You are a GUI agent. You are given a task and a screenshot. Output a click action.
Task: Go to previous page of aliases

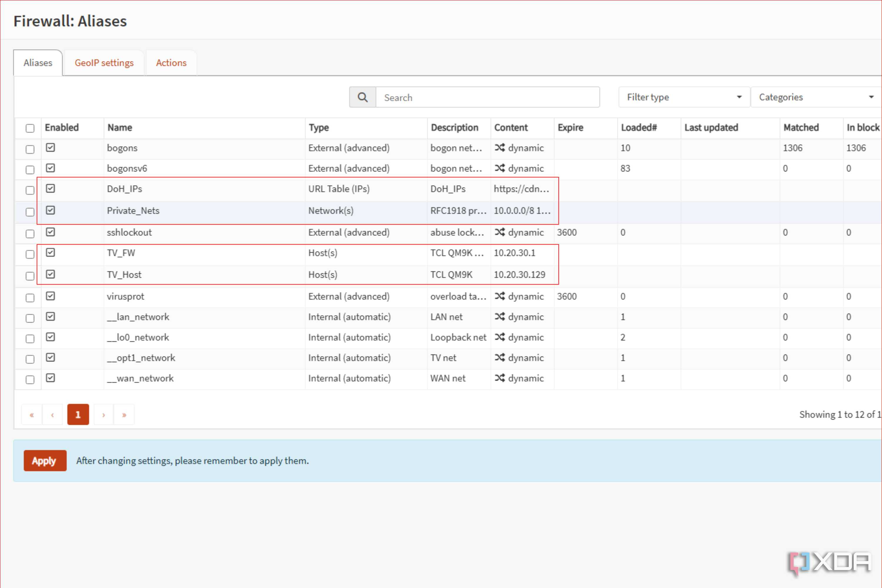click(x=53, y=414)
